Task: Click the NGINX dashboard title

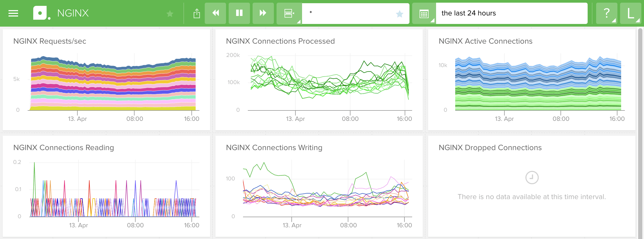Action: pos(73,13)
